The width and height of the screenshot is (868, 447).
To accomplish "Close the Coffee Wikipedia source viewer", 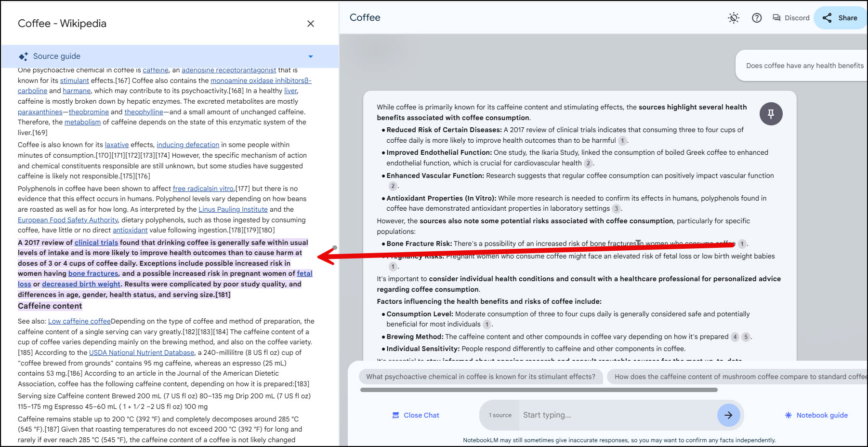I will [311, 23].
